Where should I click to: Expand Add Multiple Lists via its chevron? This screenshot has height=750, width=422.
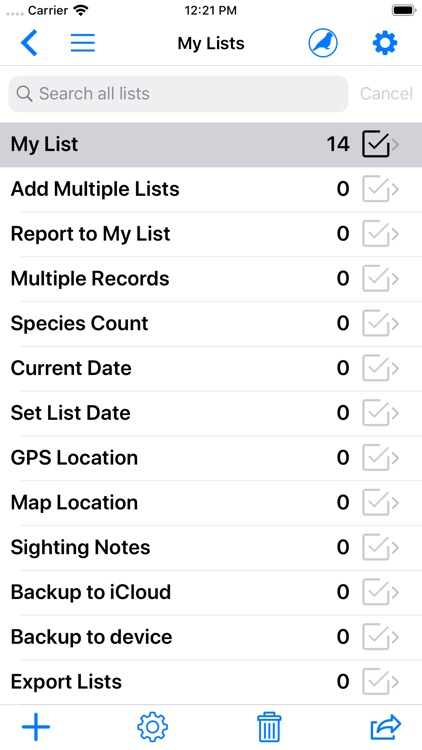tap(395, 189)
